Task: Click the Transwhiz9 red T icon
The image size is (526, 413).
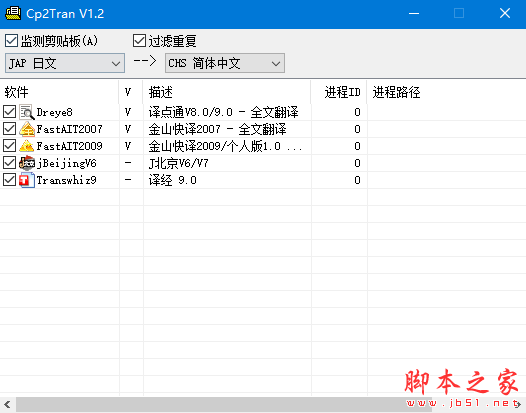Action: (27, 180)
